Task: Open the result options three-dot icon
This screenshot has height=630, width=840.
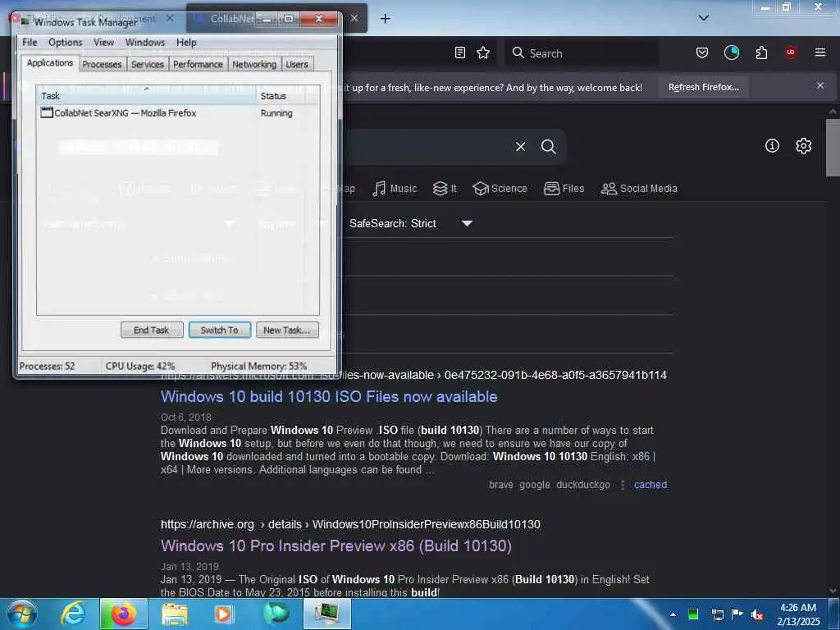Action: (622, 484)
